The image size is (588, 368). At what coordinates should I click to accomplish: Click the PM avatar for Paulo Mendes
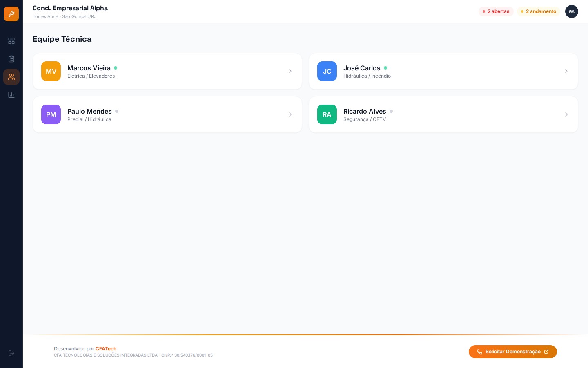51,114
